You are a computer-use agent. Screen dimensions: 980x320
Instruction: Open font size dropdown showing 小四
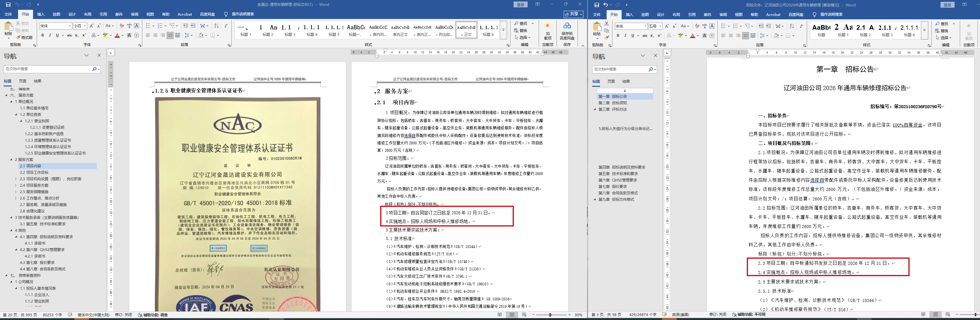point(85,26)
